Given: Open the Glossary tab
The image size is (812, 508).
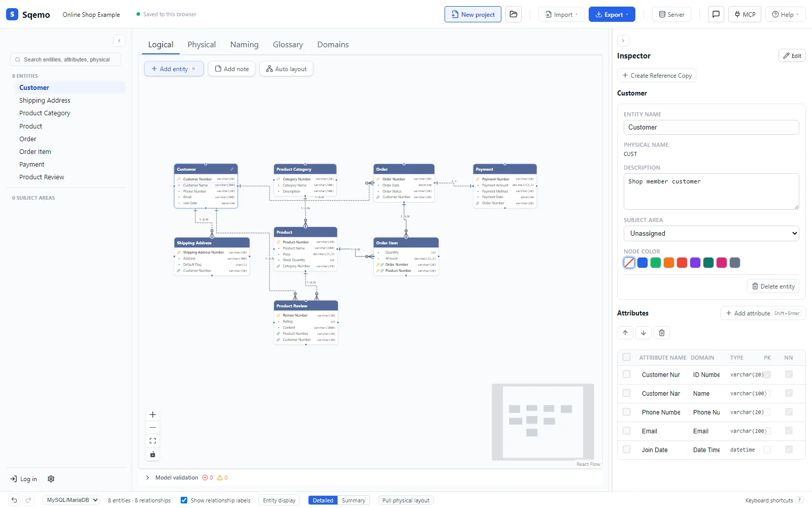Looking at the screenshot, I should coord(288,45).
